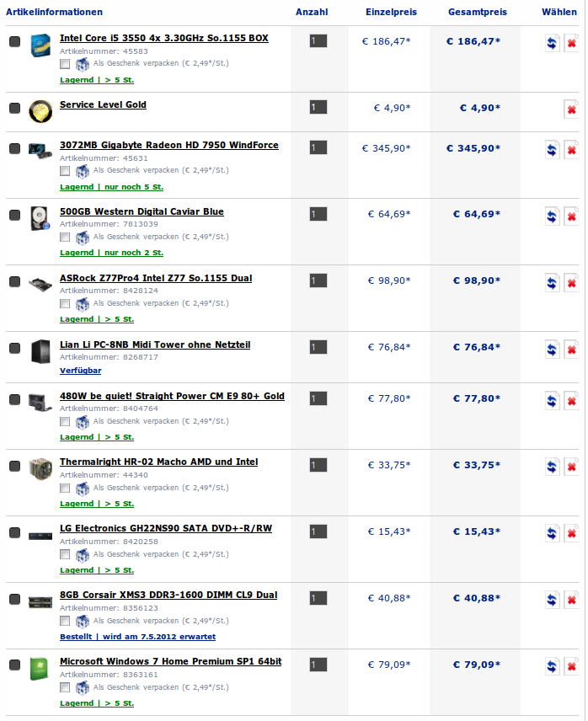This screenshot has width=588, height=721.
Task: Remove ASRock Z77Pro4 motherboard from cart
Action: pyautogui.click(x=571, y=283)
